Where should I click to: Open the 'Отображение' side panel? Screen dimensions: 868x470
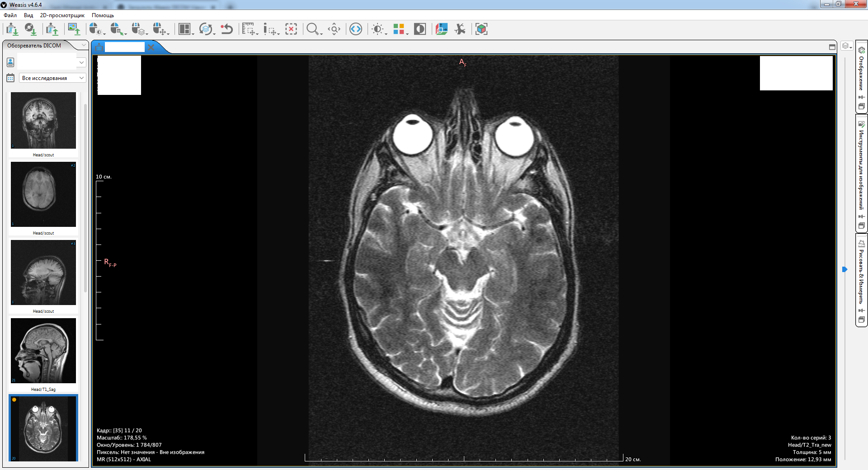click(x=861, y=73)
